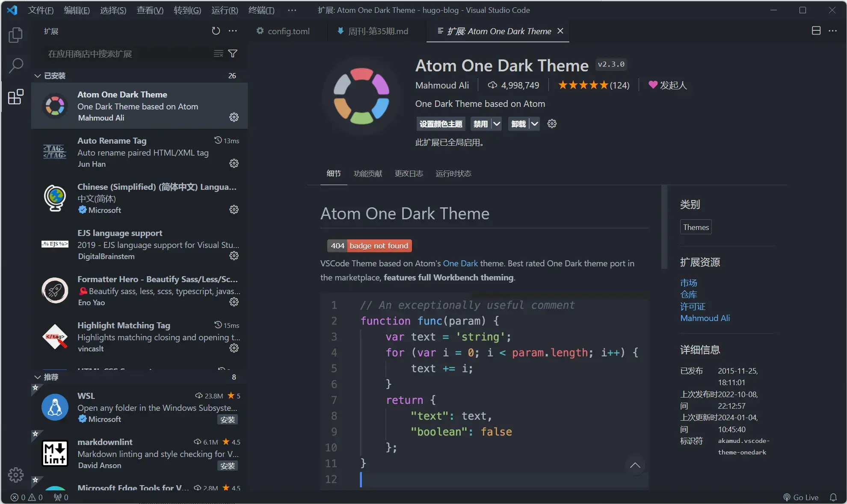Switch to 运行时状态 runtime status tab

(453, 174)
